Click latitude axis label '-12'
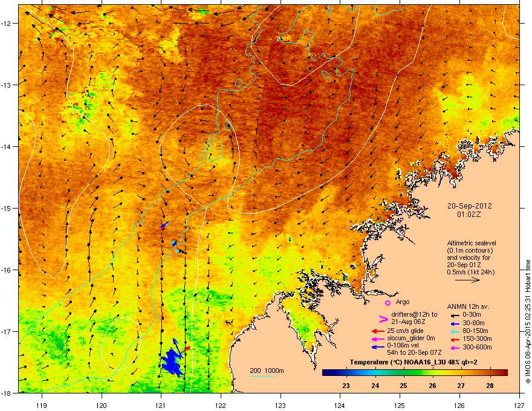532x411 pixels. (7, 24)
